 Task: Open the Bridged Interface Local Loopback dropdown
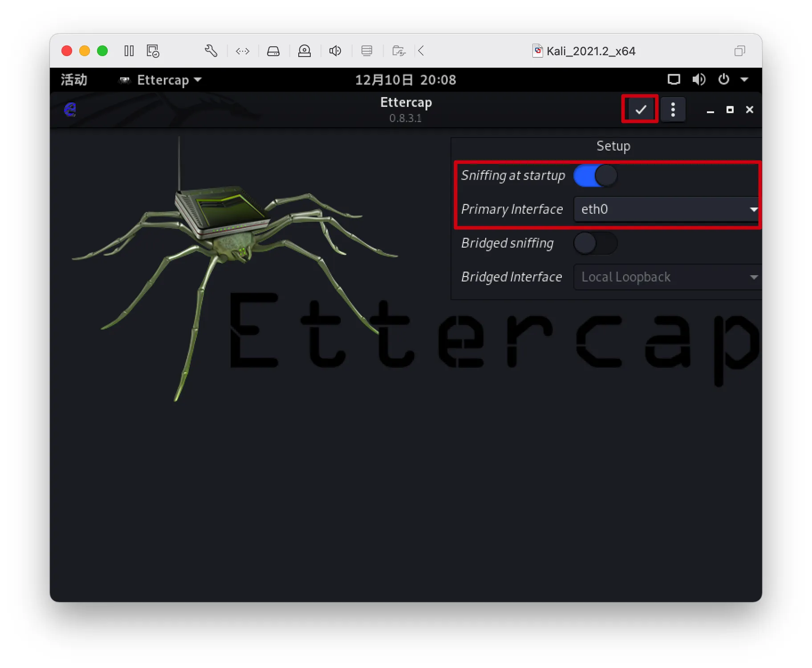click(x=667, y=277)
